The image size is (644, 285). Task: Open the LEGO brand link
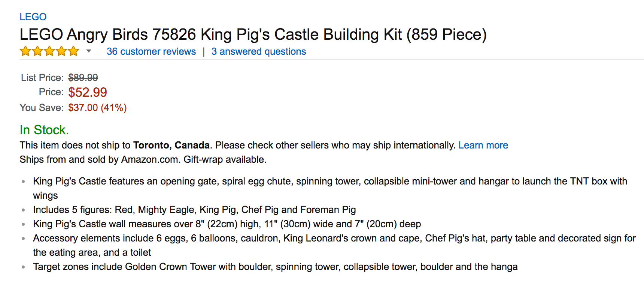(x=33, y=17)
